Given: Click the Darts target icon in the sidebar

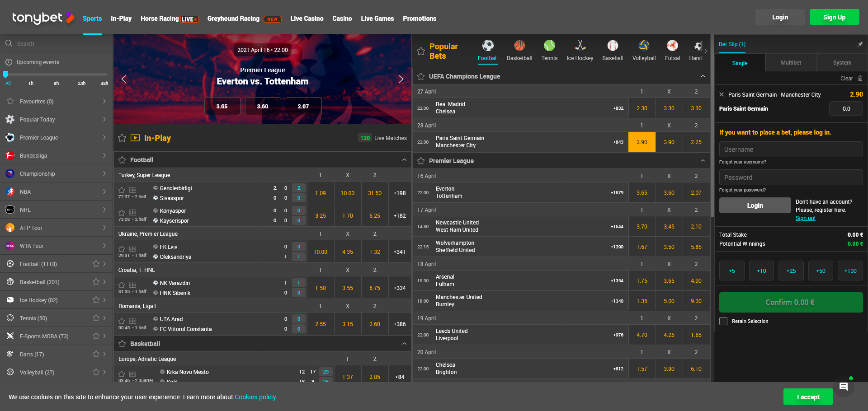Looking at the screenshot, I should click(10, 354).
